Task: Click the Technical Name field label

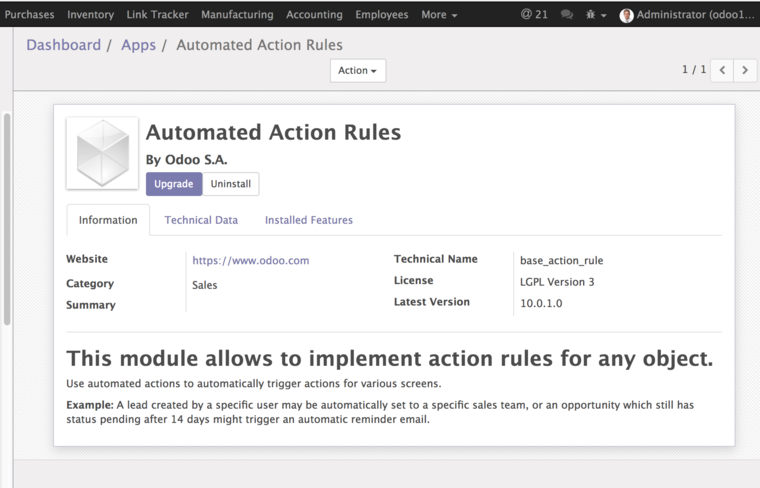Action: click(x=436, y=259)
